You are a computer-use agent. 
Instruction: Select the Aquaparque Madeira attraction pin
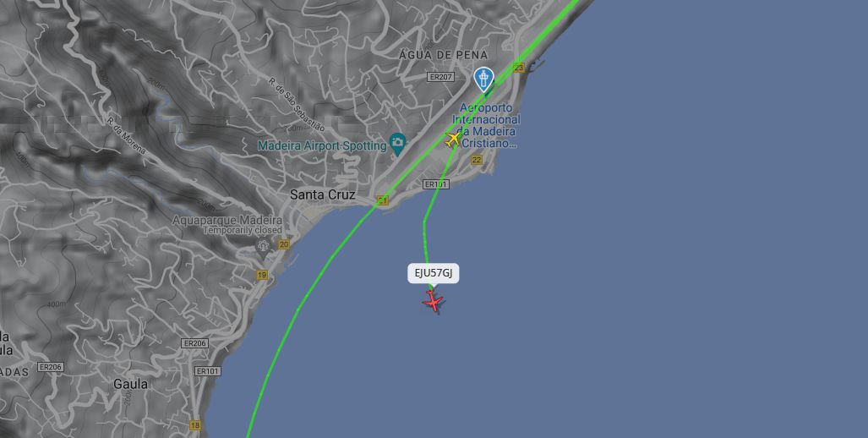pos(263,244)
